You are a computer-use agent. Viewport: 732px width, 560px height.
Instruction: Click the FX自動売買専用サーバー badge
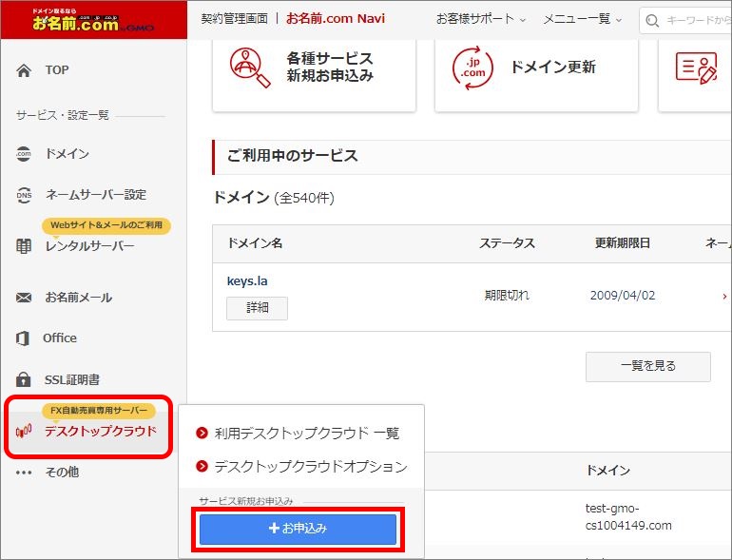(x=99, y=411)
